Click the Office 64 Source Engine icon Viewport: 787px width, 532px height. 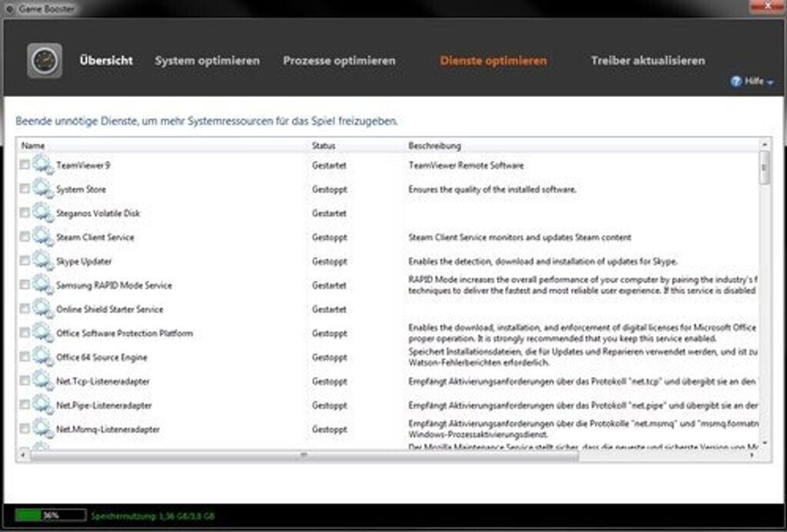click(42, 357)
